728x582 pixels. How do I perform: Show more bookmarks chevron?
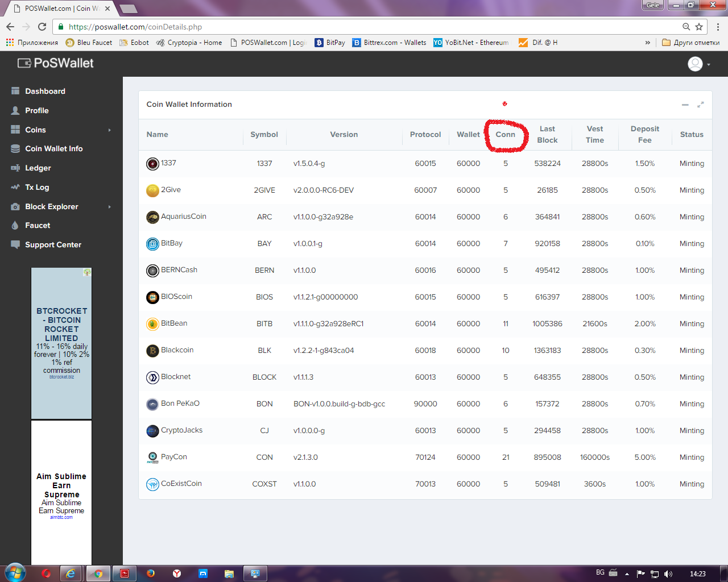(x=647, y=43)
